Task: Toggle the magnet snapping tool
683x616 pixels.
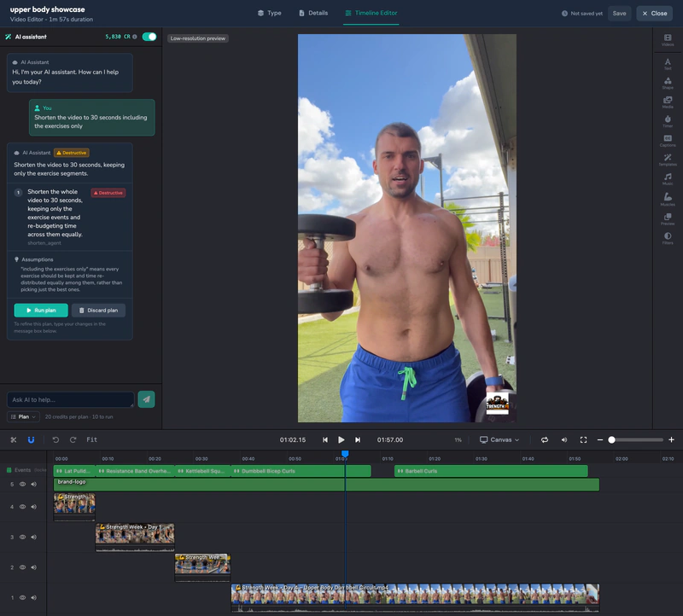Action: [31, 439]
